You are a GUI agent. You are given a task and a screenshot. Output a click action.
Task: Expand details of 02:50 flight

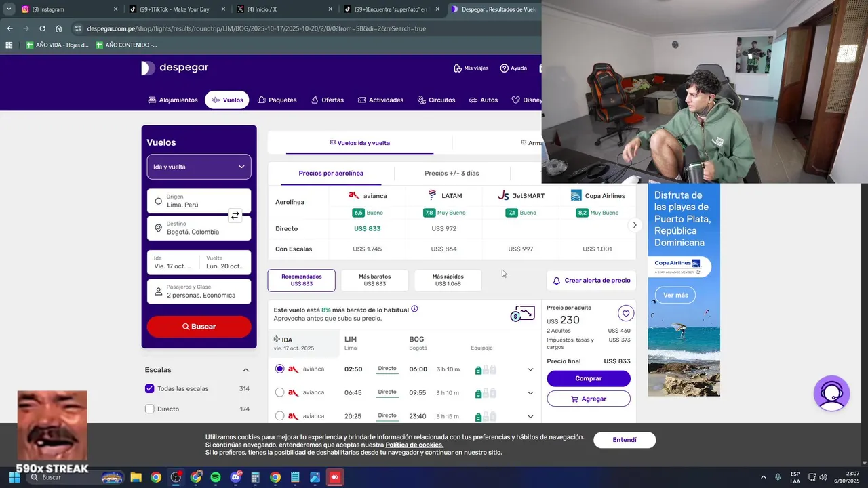(530, 369)
